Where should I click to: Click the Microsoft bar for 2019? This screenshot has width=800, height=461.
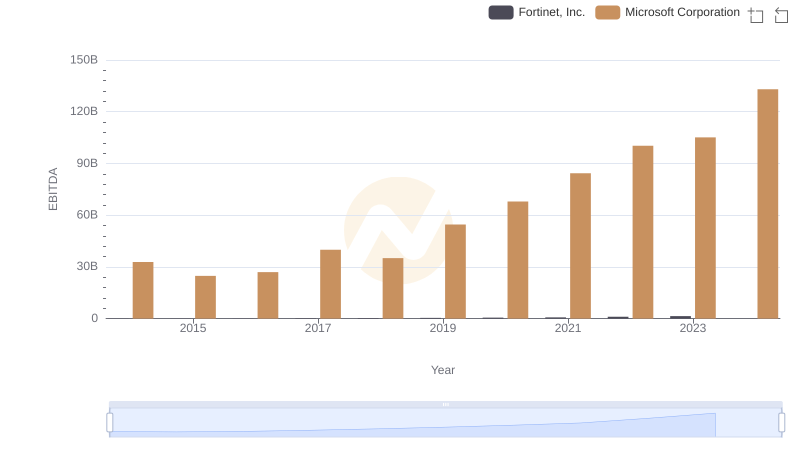(x=455, y=271)
